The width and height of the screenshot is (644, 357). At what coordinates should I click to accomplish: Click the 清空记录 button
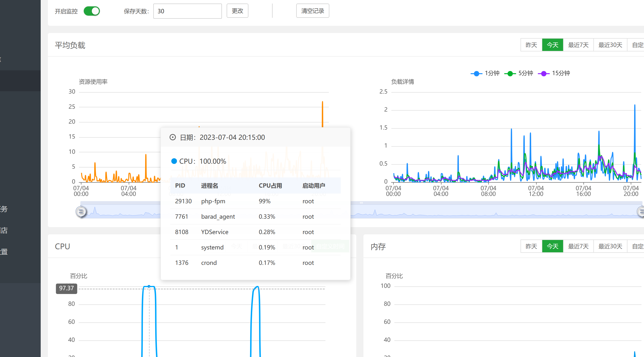point(313,11)
